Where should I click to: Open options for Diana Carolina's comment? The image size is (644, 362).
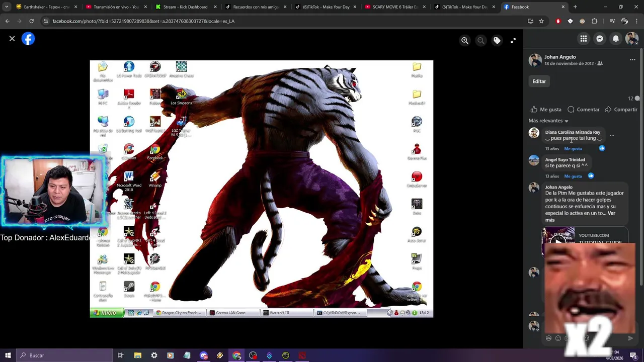click(x=612, y=135)
